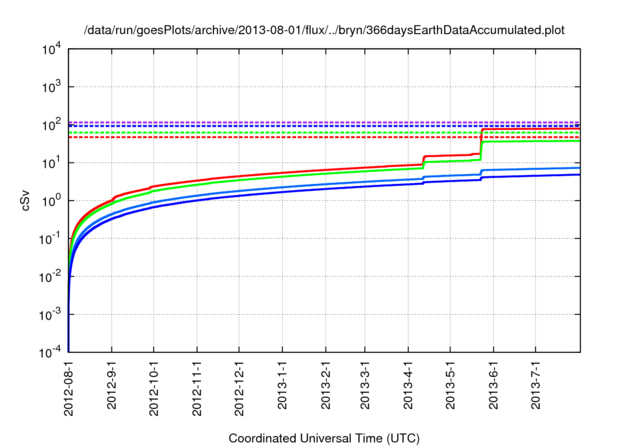The image size is (640, 448).
Task: Click the 10^-2 y-axis tick label
Action: coord(51,277)
